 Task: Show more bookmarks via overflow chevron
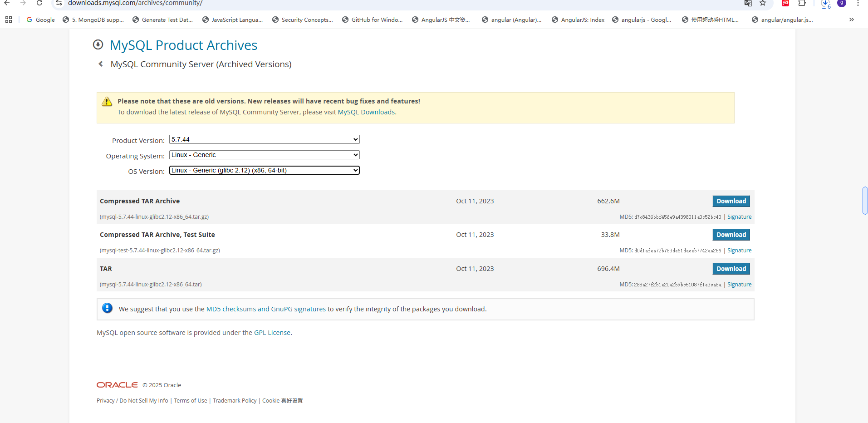point(851,20)
